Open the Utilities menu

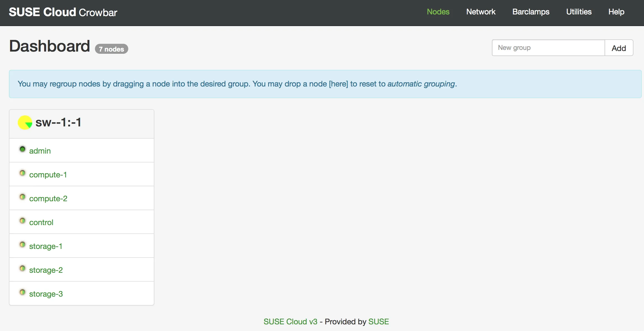[579, 12]
